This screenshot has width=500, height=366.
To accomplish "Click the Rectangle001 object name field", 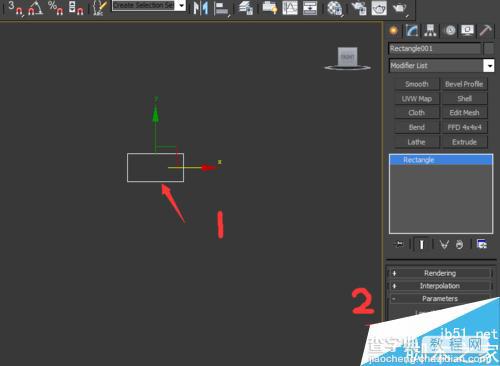I will click(435, 49).
